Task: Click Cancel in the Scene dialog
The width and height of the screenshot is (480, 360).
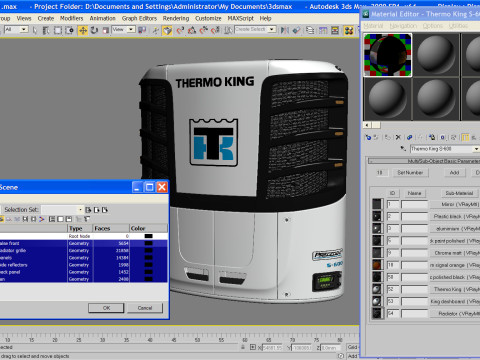Action: 145,308
